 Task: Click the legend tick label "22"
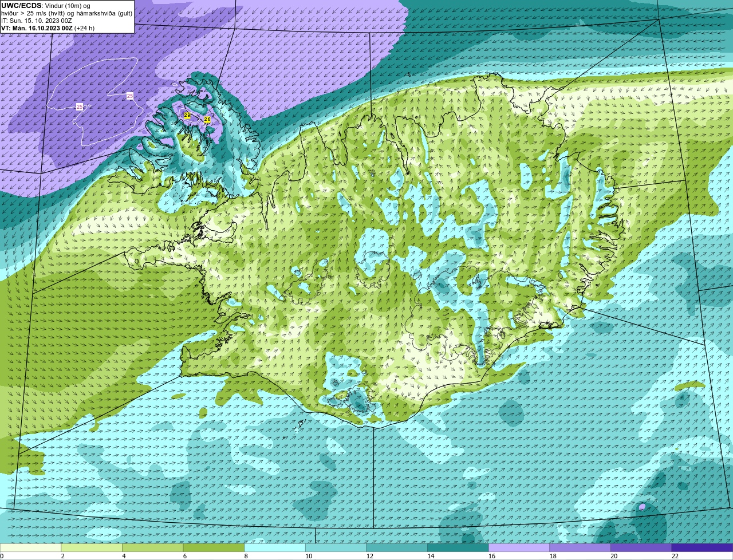point(675,556)
